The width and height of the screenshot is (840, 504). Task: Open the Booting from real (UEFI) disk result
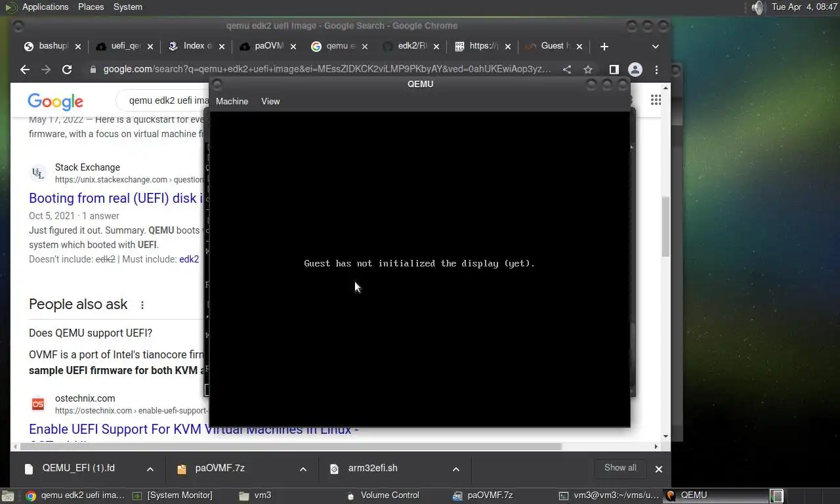[115, 198]
